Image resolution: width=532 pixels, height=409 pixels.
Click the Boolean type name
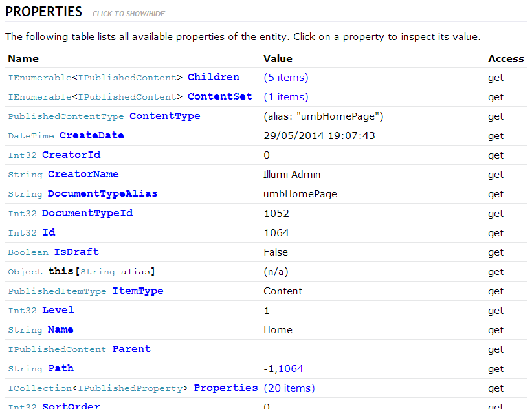(x=28, y=252)
